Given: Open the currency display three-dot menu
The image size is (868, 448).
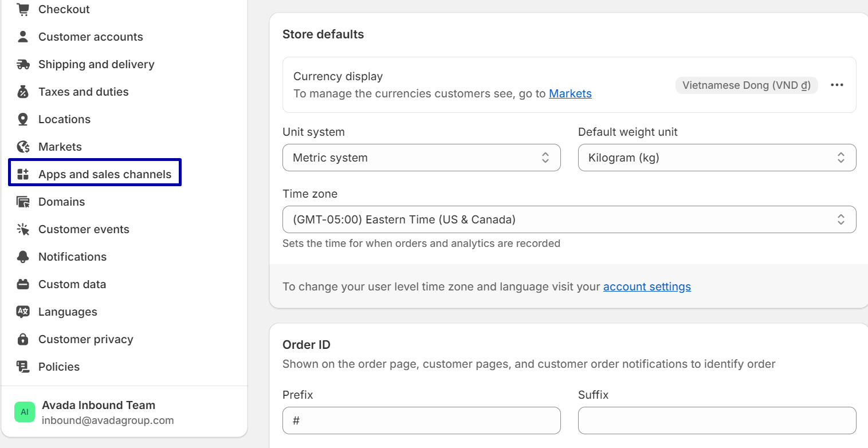Looking at the screenshot, I should pos(837,85).
